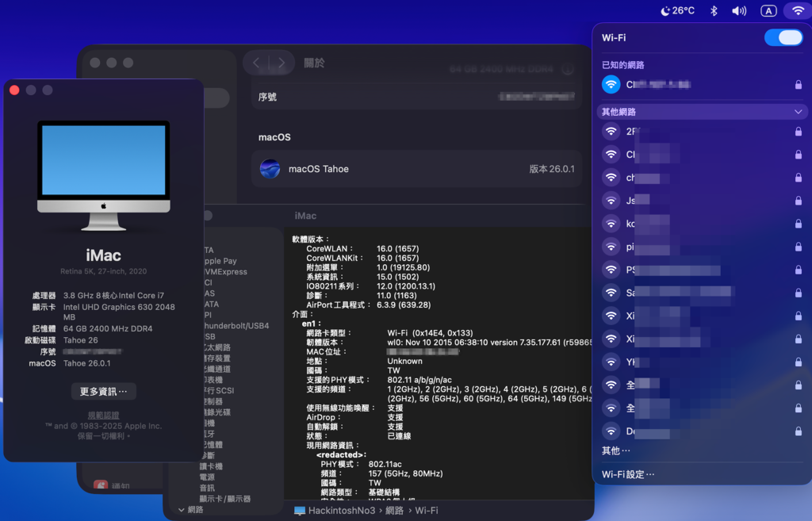Go forward in the System Settings toolbar
The height and width of the screenshot is (521, 812).
[x=282, y=63]
